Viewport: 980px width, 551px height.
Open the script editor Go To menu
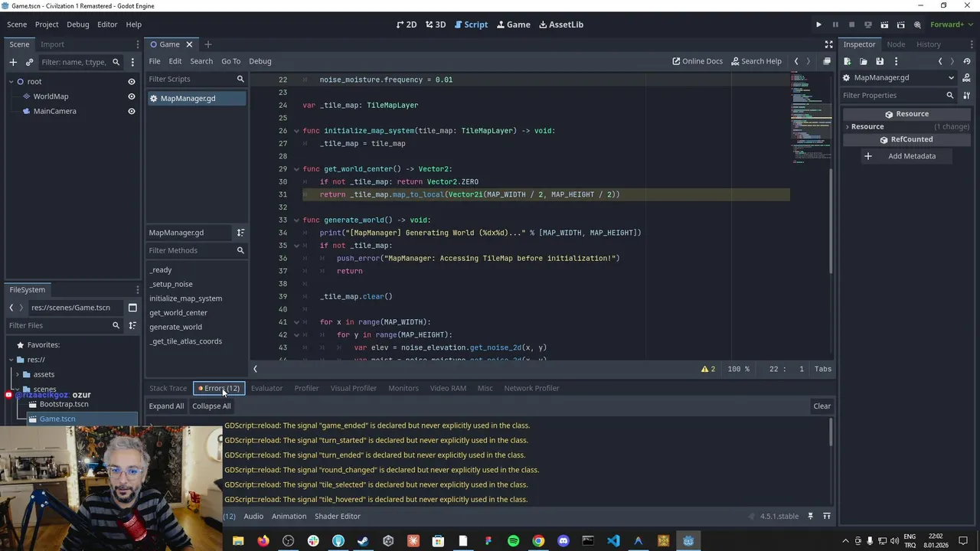click(230, 61)
